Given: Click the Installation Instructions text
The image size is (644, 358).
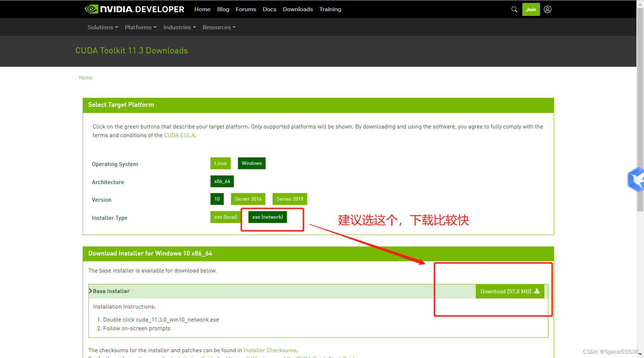Looking at the screenshot, I should pyautogui.click(x=124, y=306).
